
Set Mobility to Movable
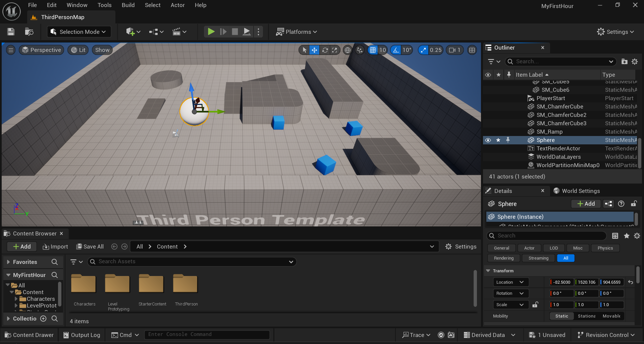(611, 316)
